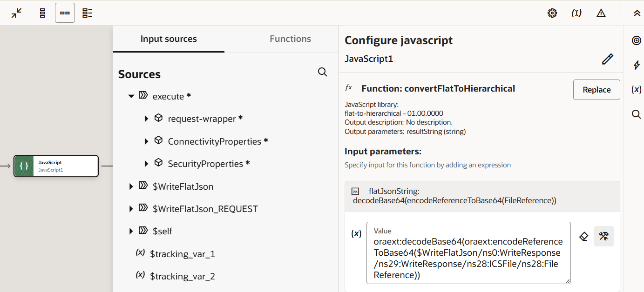Switch to vertical layout view
Image resolution: width=644 pixels, height=292 pixels.
(x=42, y=13)
